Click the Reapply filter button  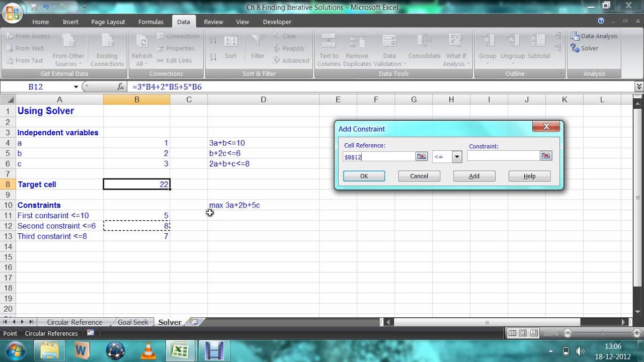point(289,48)
